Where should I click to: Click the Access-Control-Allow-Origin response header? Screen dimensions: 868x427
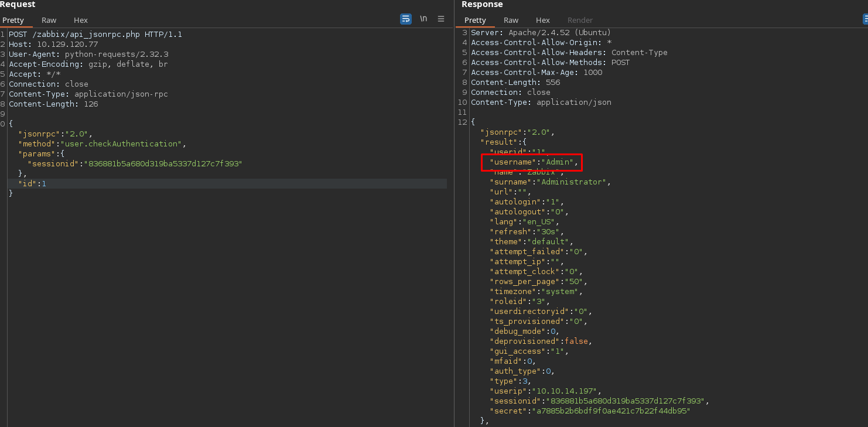[541, 43]
